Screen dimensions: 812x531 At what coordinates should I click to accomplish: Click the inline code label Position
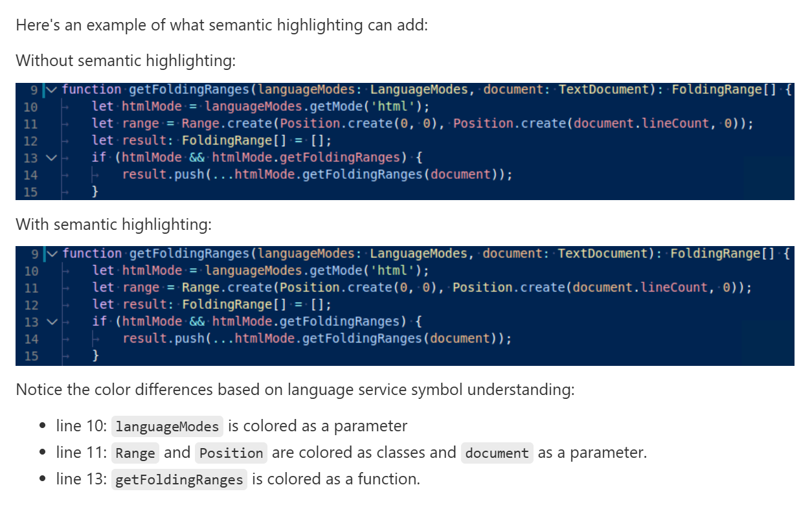point(231,453)
